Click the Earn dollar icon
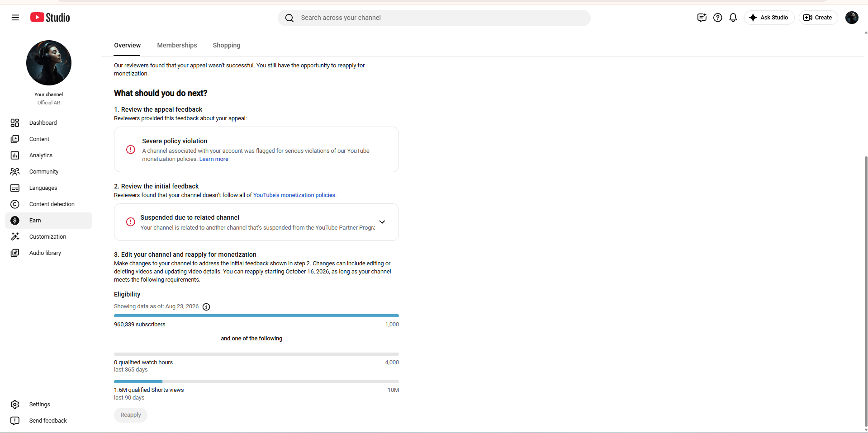The width and height of the screenshot is (868, 433). (x=15, y=221)
